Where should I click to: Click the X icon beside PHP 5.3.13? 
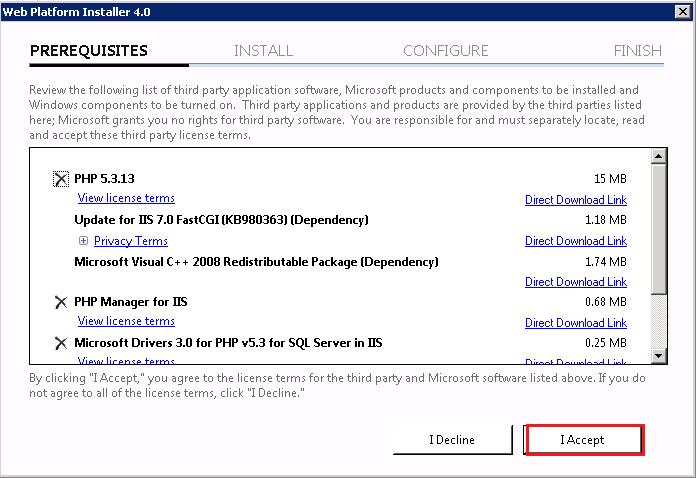[x=61, y=179]
